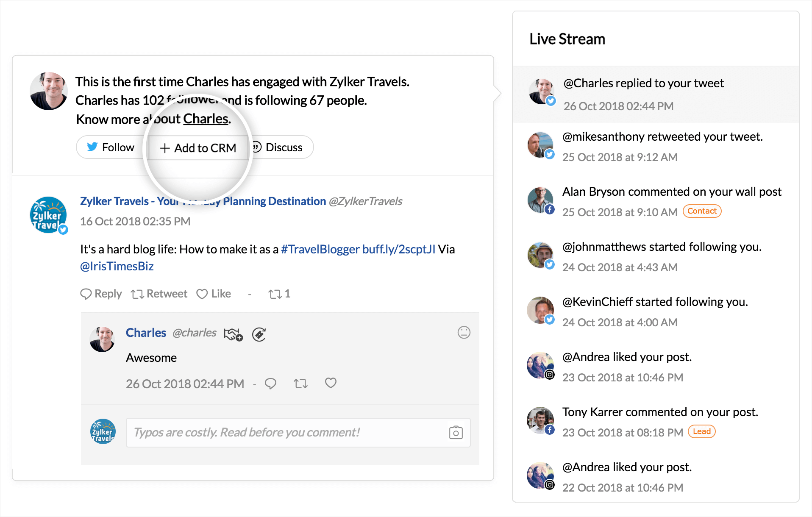Open the @IrisTimesBiz mention link
812x517 pixels.
click(117, 266)
